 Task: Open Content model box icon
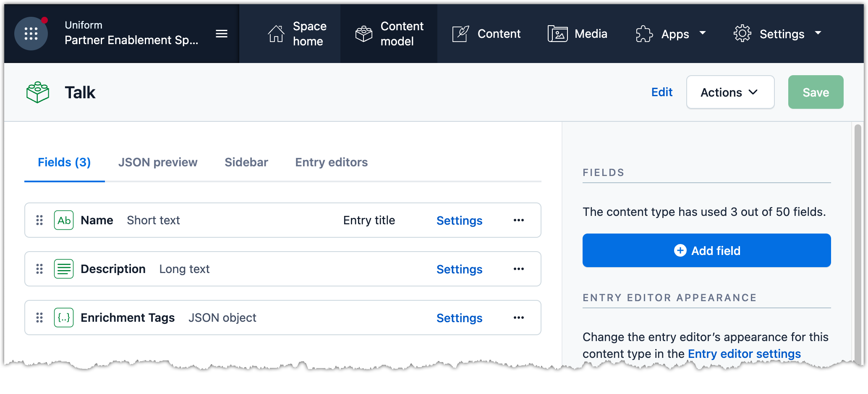coord(364,34)
